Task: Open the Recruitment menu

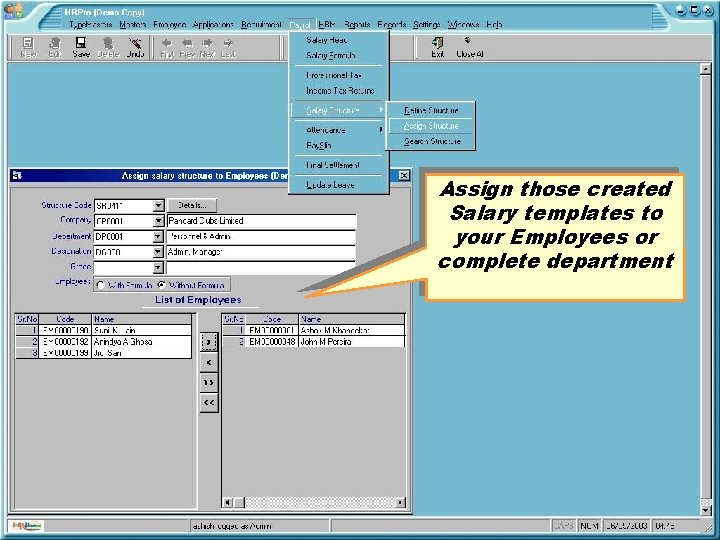Action: pyautogui.click(x=261, y=25)
